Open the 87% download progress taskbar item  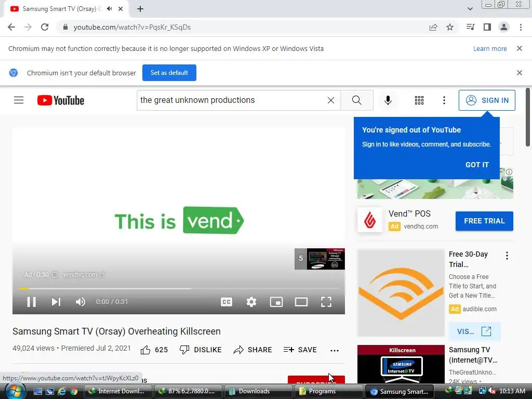pyautogui.click(x=188, y=391)
